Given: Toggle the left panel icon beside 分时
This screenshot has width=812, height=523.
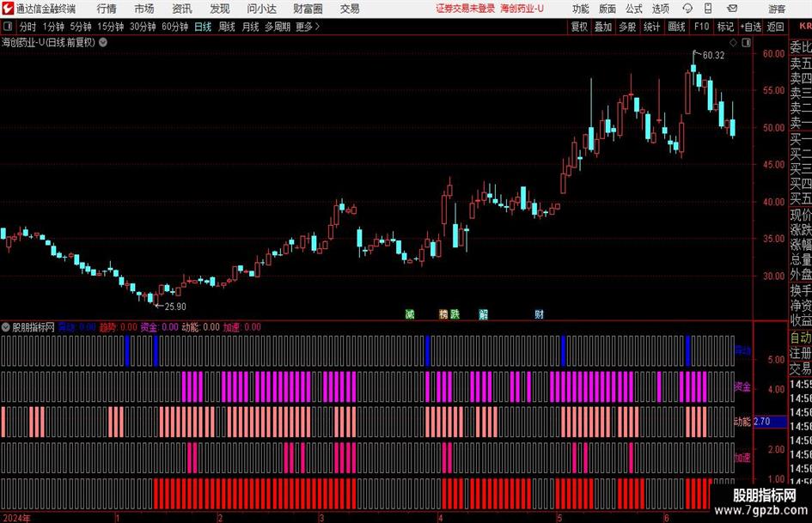Looking at the screenshot, I should (8, 27).
